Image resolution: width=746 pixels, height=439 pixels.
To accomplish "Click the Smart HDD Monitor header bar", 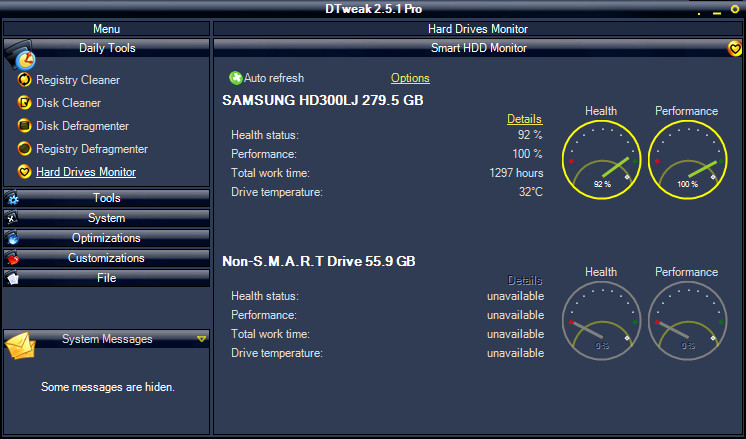I will pos(478,48).
